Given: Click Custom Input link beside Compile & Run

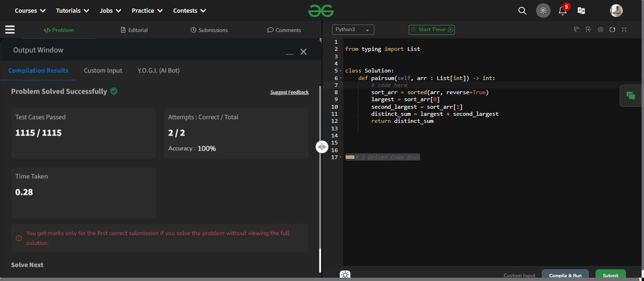Looking at the screenshot, I should [519, 276].
